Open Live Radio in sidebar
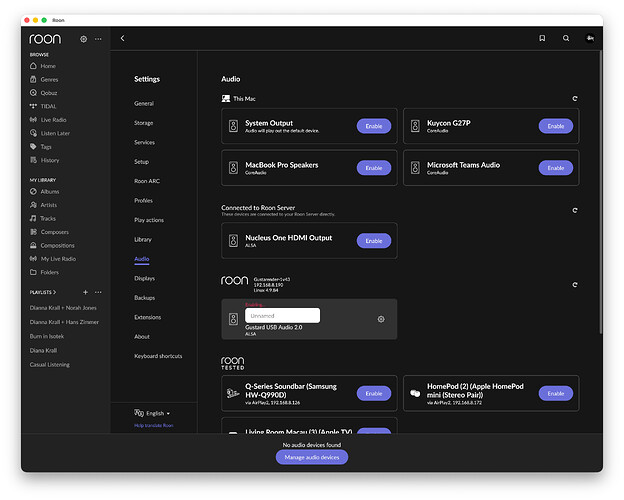This screenshot has width=624, height=500. pyautogui.click(x=48, y=120)
